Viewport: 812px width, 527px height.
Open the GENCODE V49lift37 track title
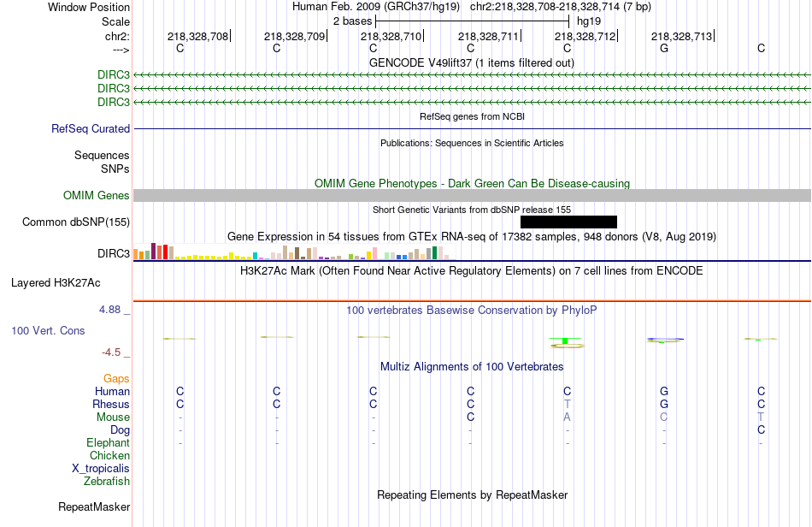tap(471, 62)
